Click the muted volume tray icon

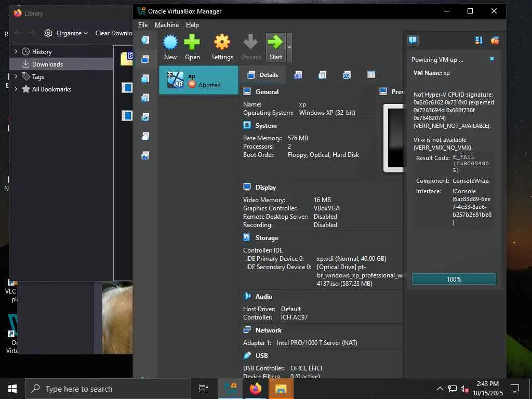465,389
